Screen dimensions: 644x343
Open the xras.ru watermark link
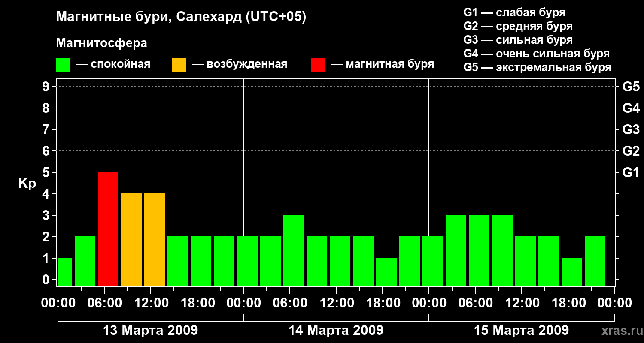pos(619,331)
